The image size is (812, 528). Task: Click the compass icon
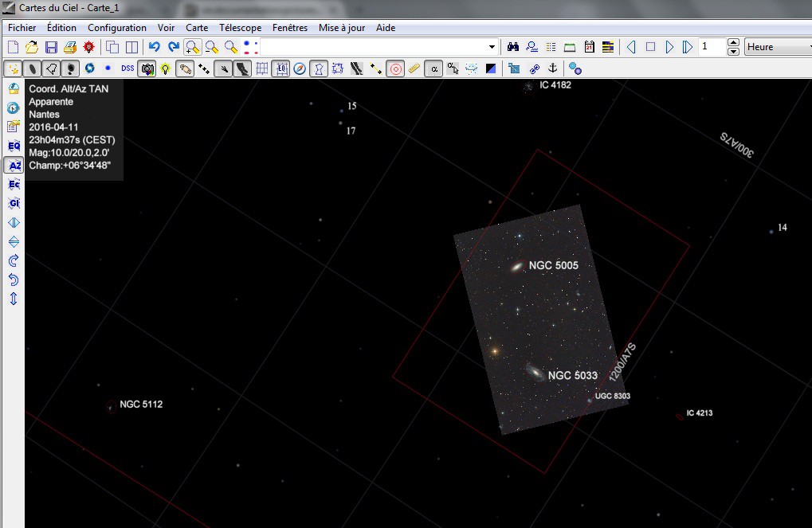pos(300,68)
